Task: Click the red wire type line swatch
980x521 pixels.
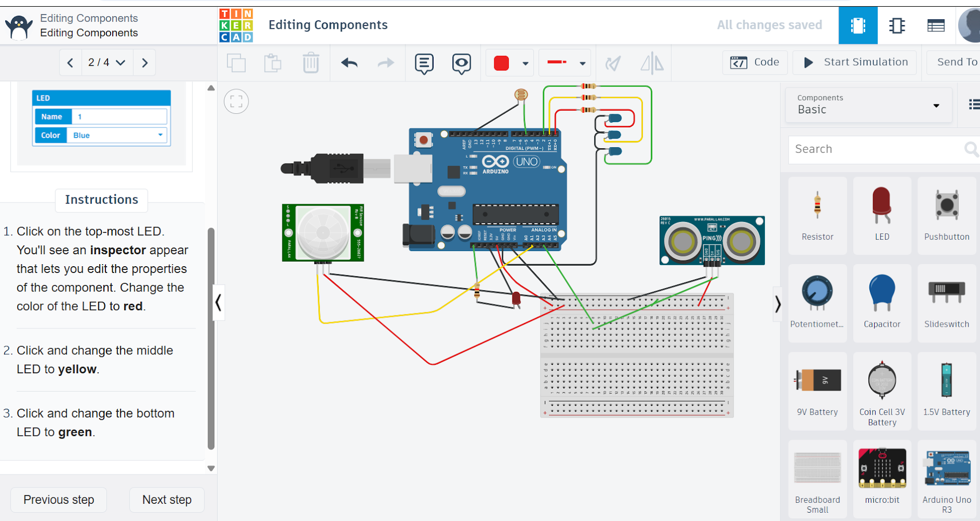Action: pyautogui.click(x=557, y=62)
